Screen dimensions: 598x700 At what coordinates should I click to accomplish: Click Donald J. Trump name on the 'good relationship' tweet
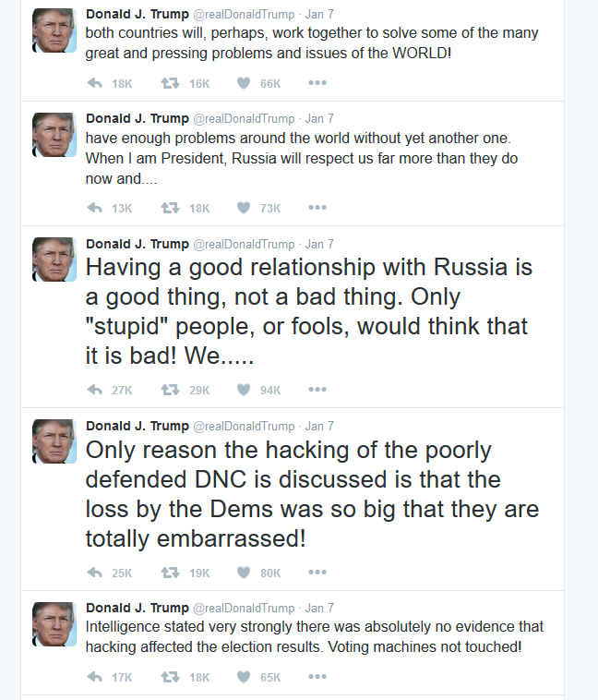136,245
